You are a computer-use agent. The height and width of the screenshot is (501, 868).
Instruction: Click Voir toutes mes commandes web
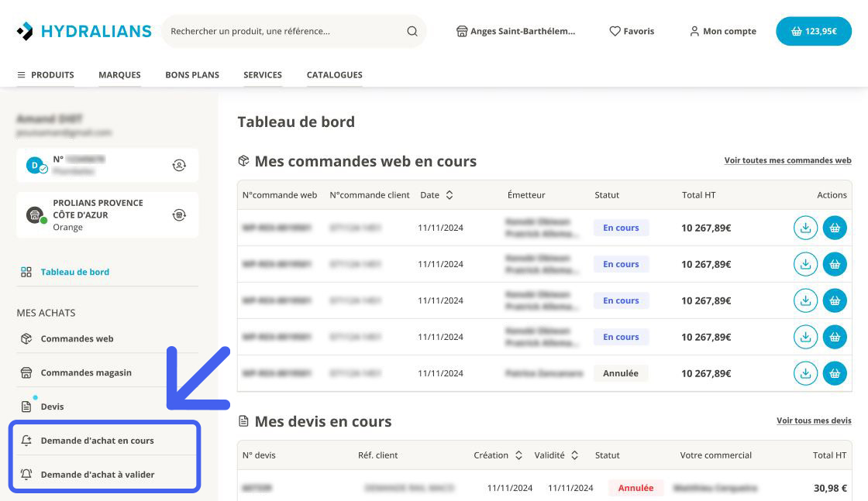[787, 160]
